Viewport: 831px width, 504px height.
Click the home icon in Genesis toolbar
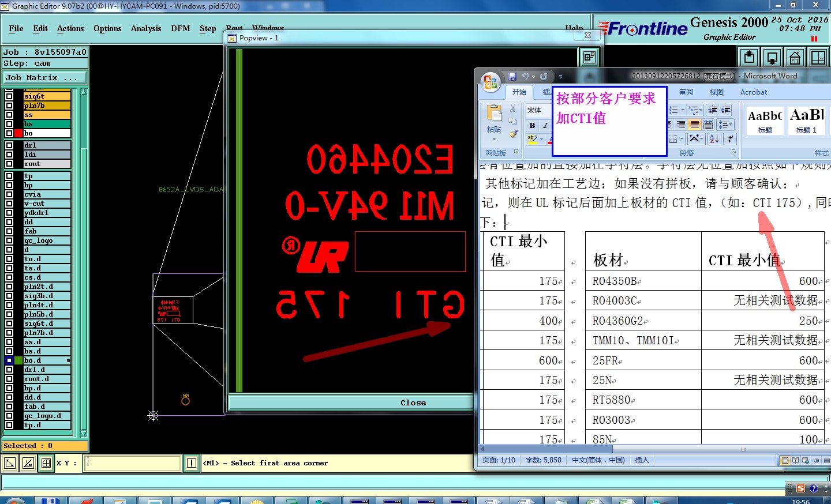[x=795, y=57]
